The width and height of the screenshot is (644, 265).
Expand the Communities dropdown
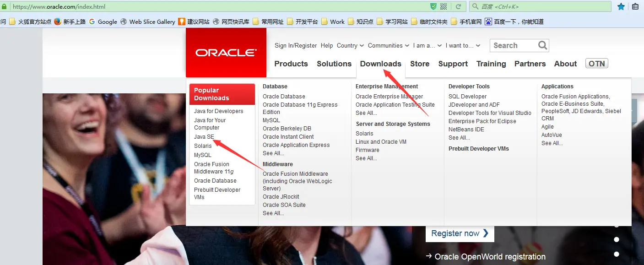click(x=389, y=45)
